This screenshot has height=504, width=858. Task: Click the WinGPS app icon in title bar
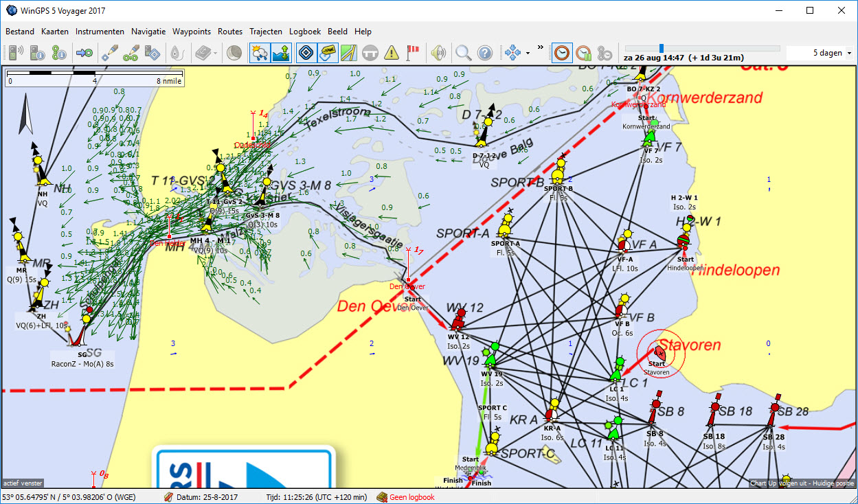[x=11, y=11]
